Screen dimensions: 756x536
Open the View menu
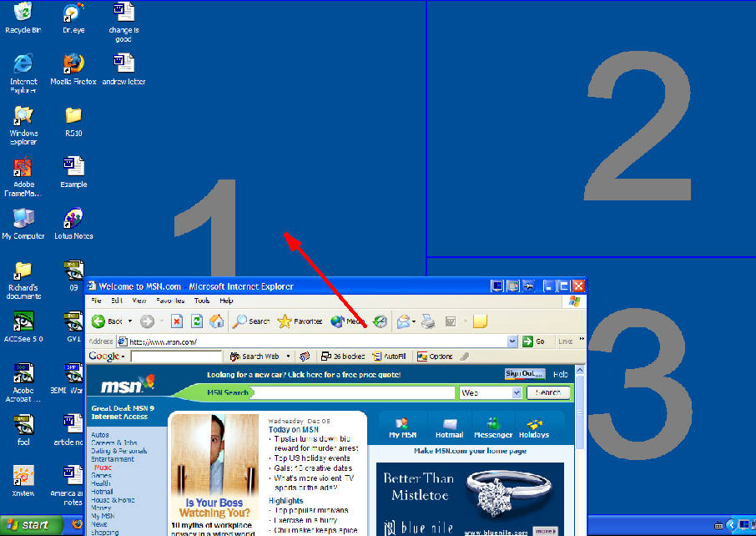click(x=139, y=301)
